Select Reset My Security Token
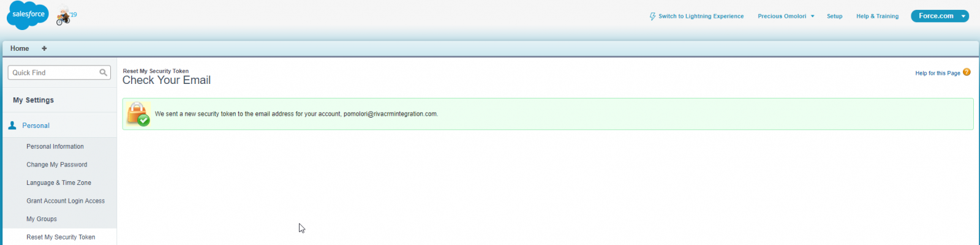 pos(61,237)
